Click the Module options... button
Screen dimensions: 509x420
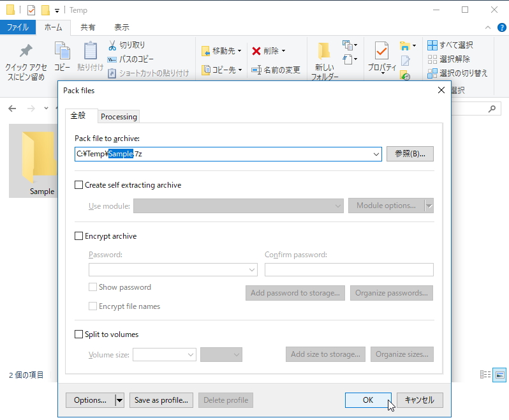(387, 206)
